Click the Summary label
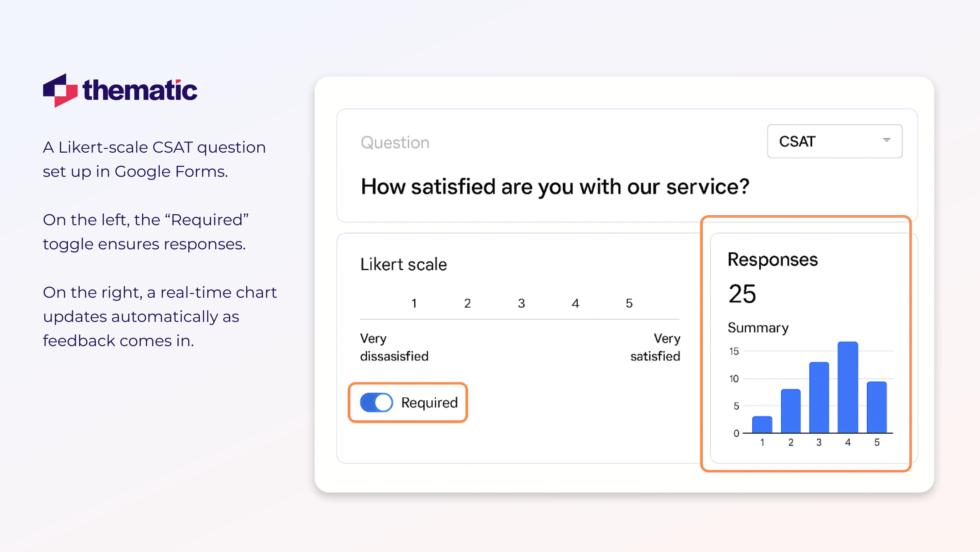 click(758, 328)
